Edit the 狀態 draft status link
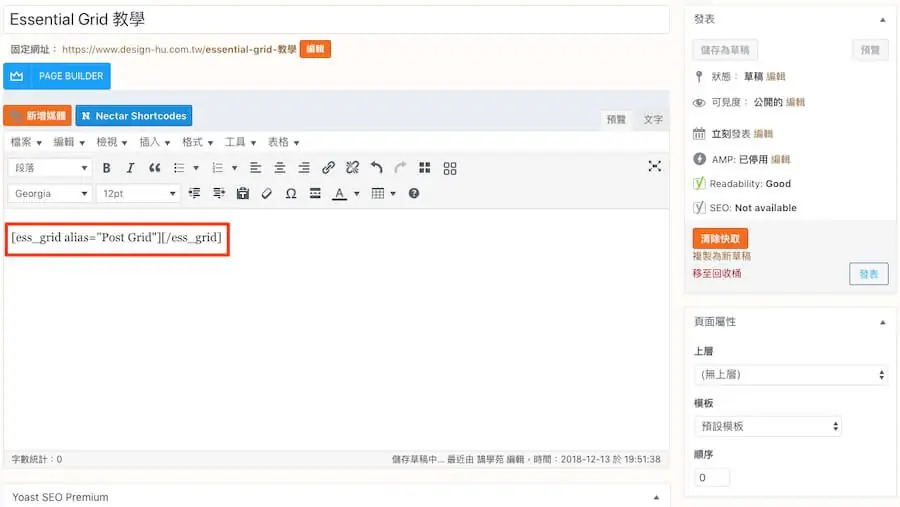900x507 pixels. 776,76
